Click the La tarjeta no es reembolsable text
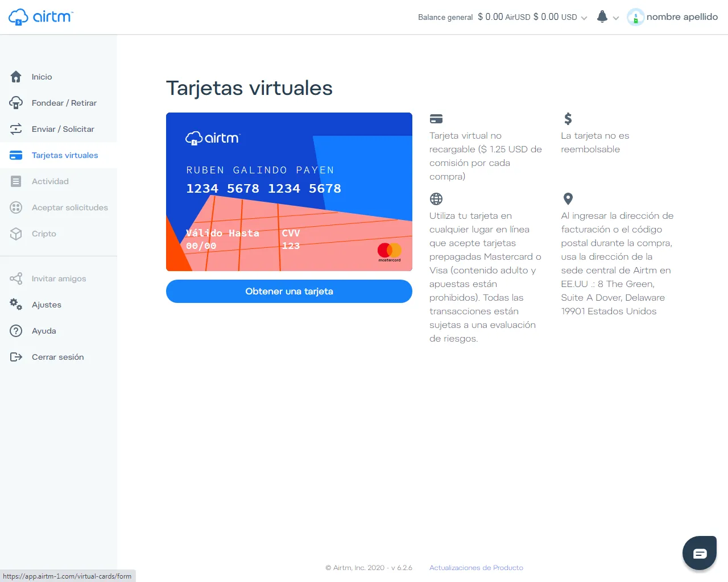The width and height of the screenshot is (728, 582). [595, 143]
